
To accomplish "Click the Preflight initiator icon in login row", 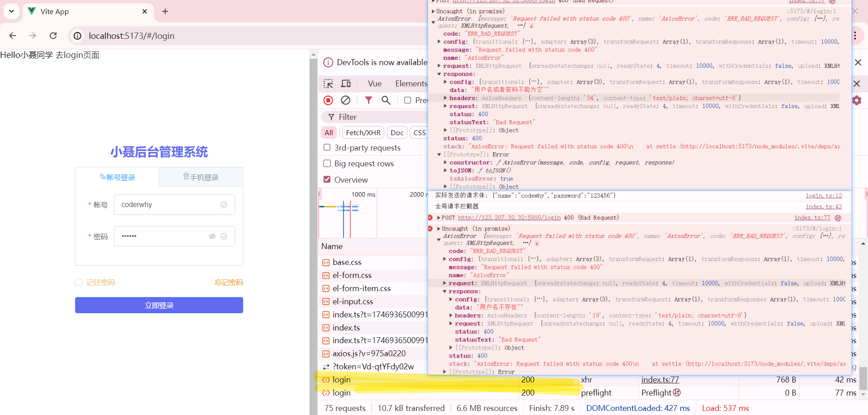I will 676,393.
